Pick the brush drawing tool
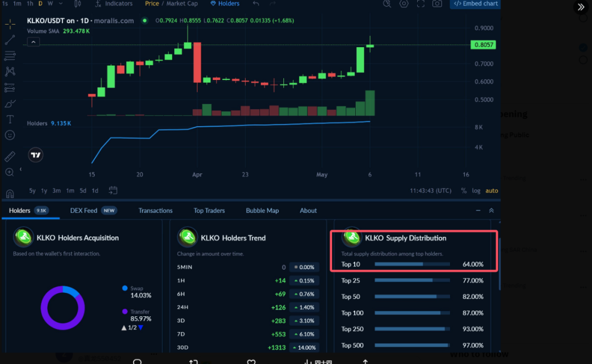This screenshot has width=592, height=364. 10,104
